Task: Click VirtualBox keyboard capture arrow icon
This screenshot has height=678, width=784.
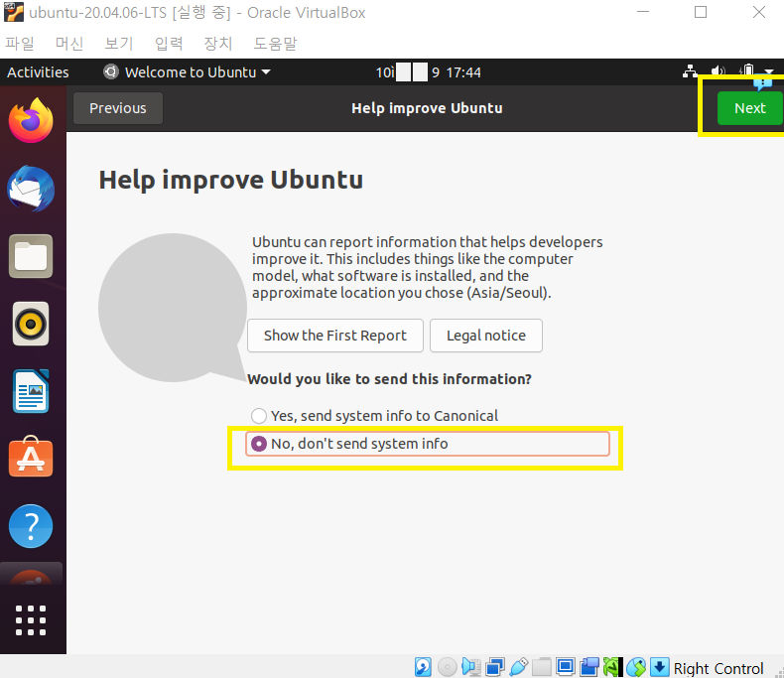Action: (660, 667)
